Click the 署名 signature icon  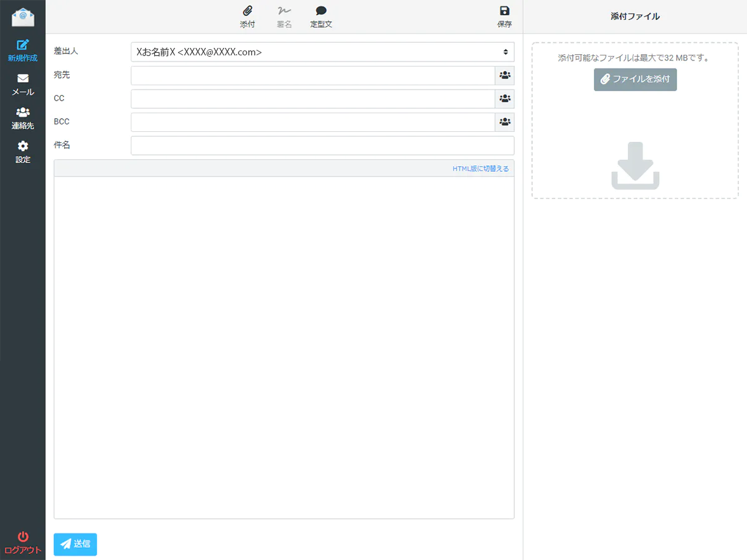tap(284, 11)
